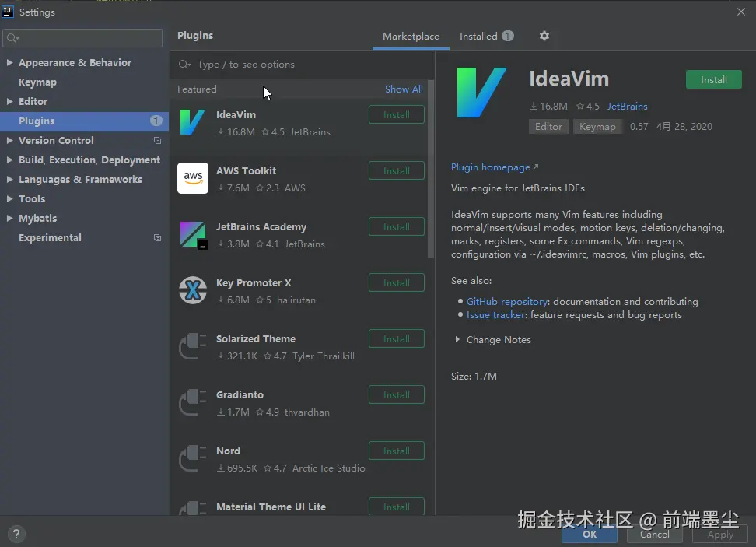Screen dimensions: 756x547
Task: Click the IdeaVim logo in the plugin list
Action: (192, 122)
